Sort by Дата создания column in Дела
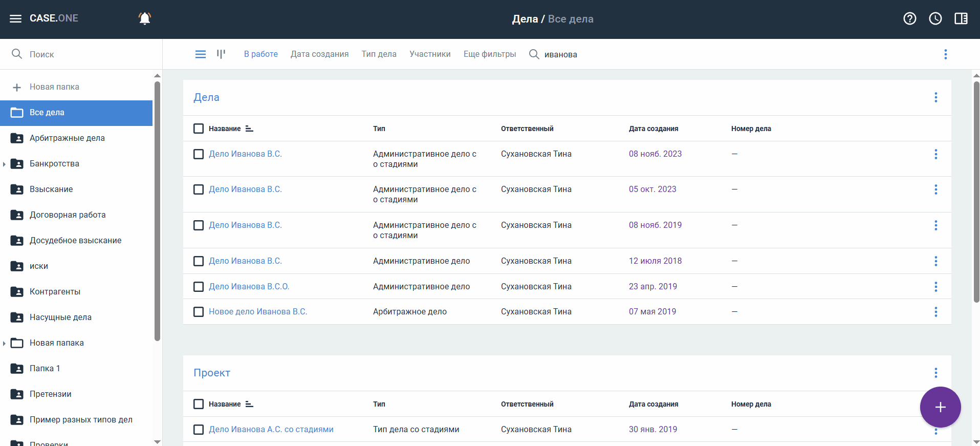The width and height of the screenshot is (980, 446). click(654, 129)
